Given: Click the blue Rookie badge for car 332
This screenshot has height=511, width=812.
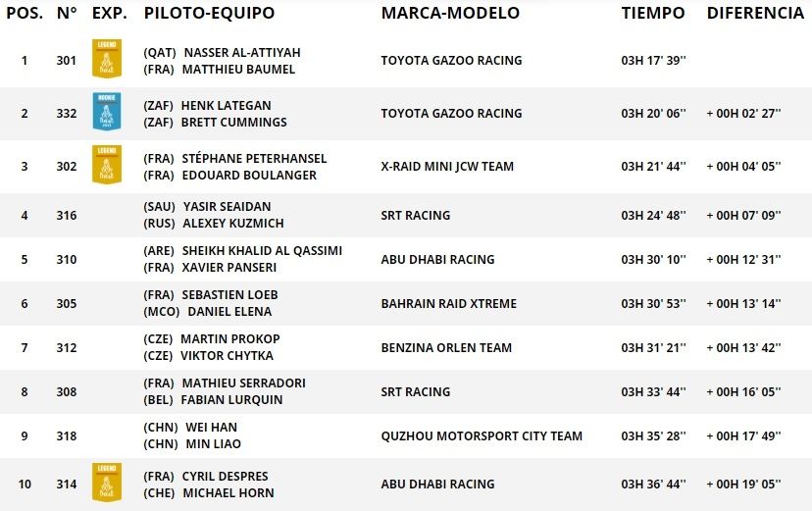Looking at the screenshot, I should (x=106, y=113).
